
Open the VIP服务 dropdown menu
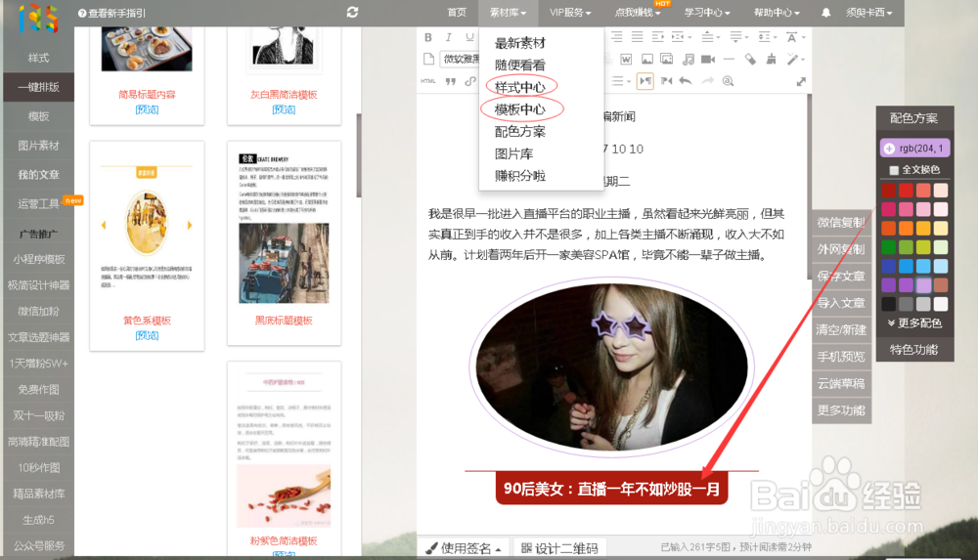(x=570, y=13)
